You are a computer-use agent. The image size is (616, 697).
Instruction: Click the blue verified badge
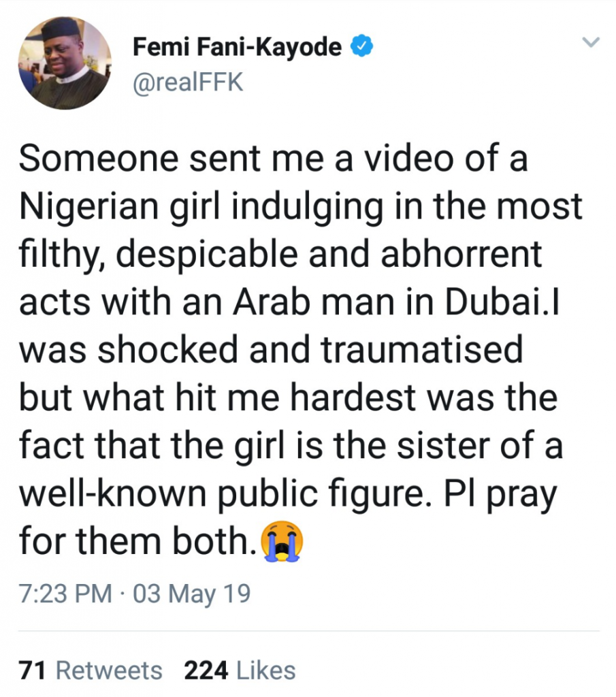coord(361,47)
